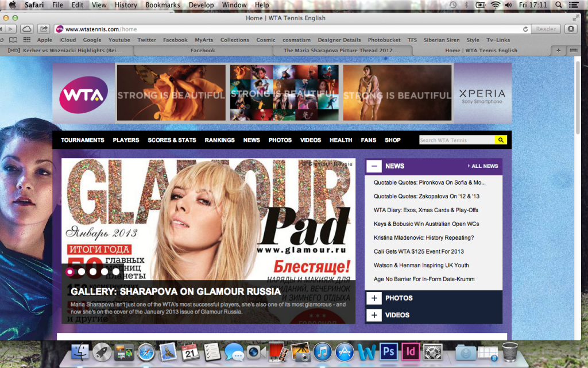The width and height of the screenshot is (588, 368).
Task: Select the fourth carousel slide dot
Action: (x=105, y=271)
